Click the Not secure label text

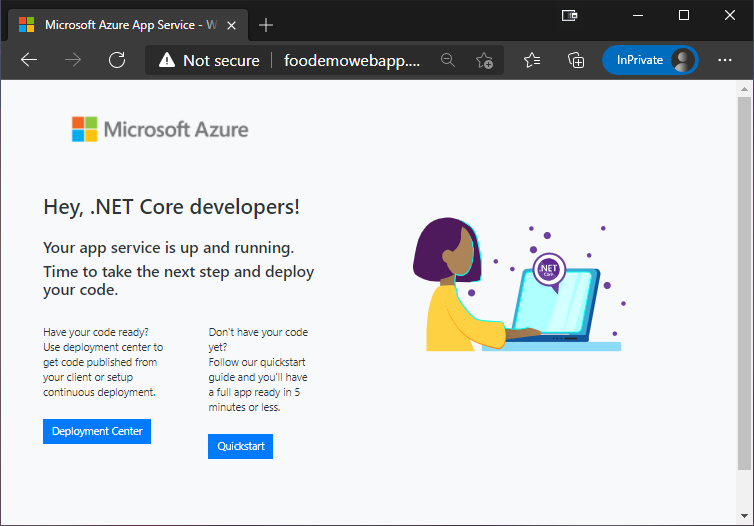click(x=221, y=61)
